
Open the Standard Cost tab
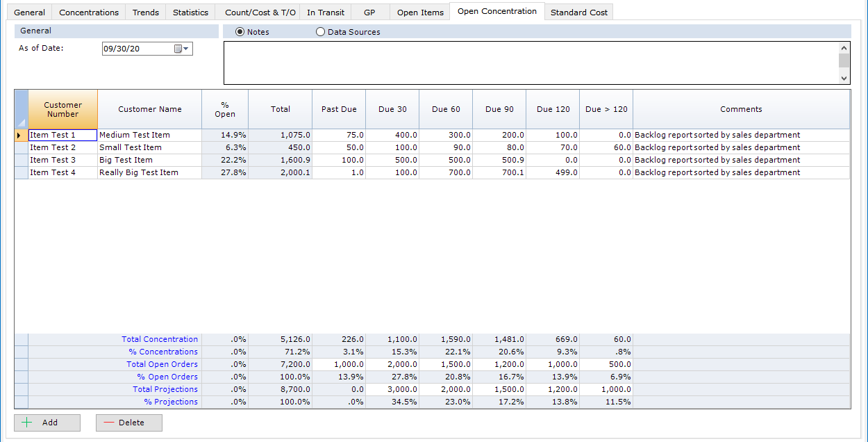coord(578,11)
